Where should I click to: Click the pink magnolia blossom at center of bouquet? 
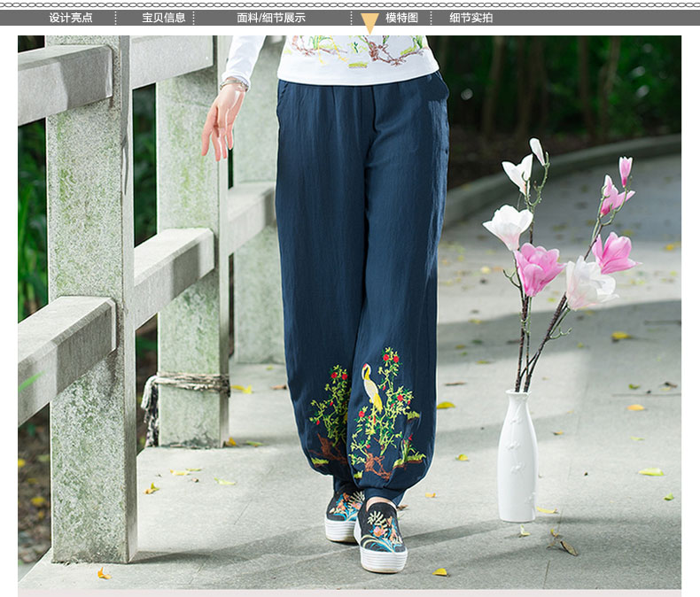[539, 266]
